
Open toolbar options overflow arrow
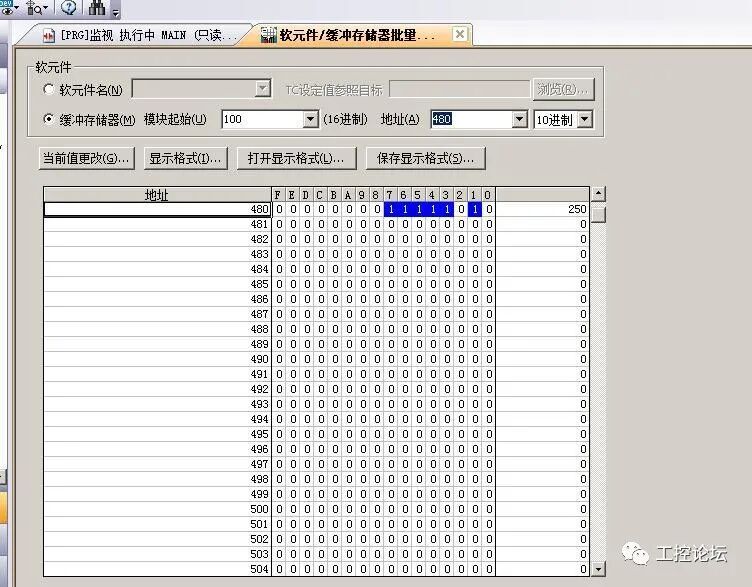pos(116,12)
